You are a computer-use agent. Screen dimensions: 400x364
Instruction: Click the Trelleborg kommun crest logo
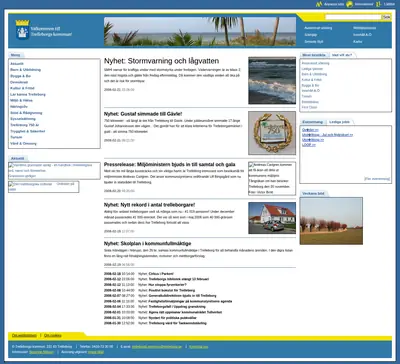[x=22, y=30]
